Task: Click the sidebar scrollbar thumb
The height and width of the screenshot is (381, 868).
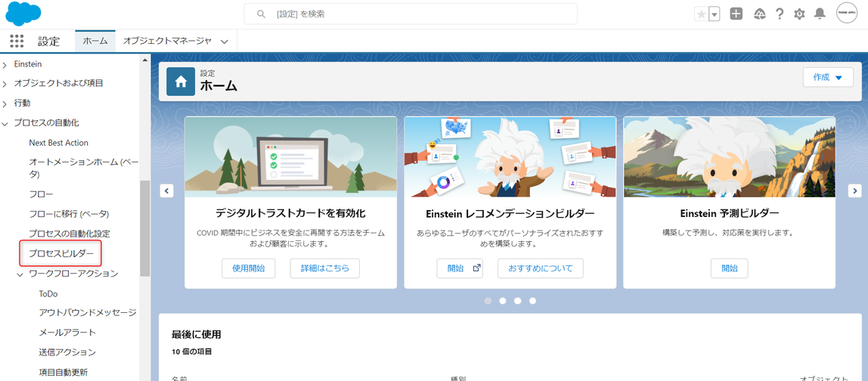Action: 145,228
